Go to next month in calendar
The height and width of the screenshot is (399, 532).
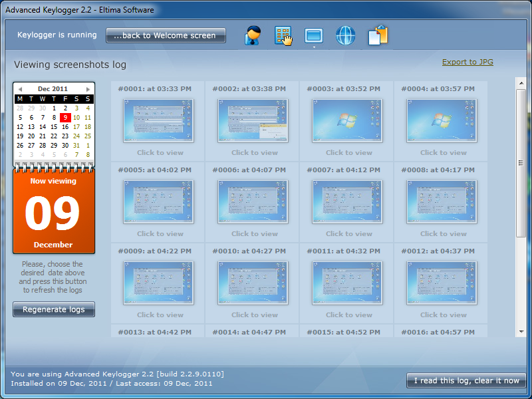(88, 89)
